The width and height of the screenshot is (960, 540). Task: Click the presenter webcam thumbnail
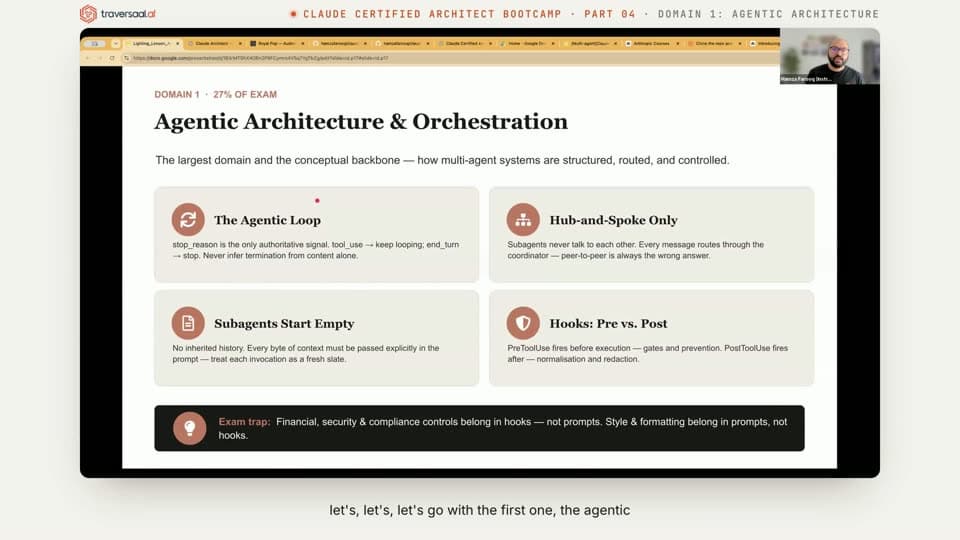830,56
